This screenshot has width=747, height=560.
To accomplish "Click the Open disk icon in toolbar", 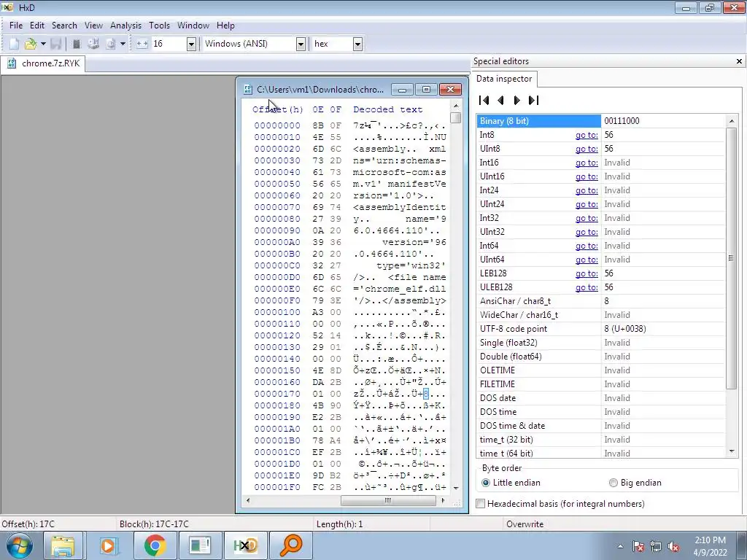I will (x=93, y=44).
